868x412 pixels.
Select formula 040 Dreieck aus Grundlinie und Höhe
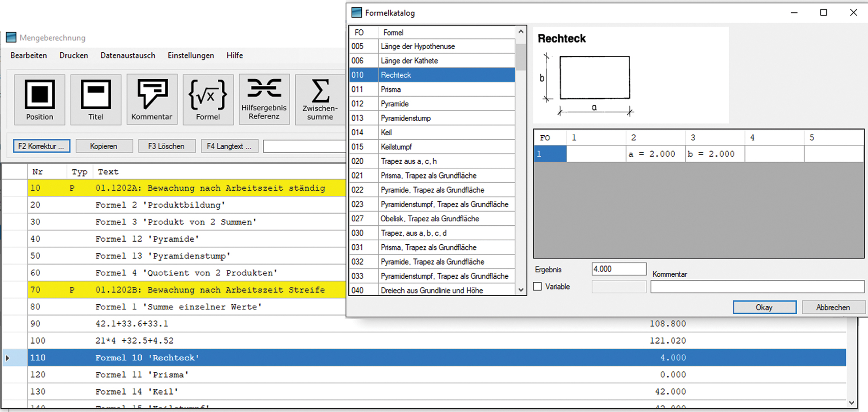pyautogui.click(x=432, y=290)
